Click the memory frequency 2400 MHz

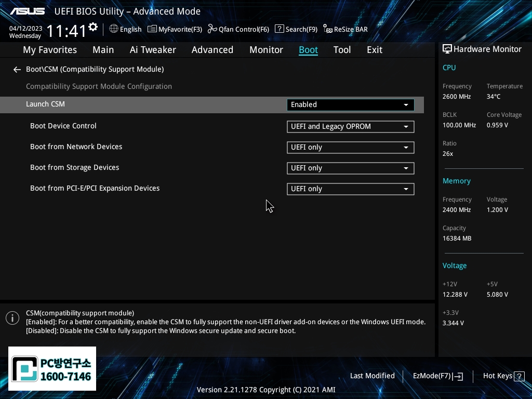[456, 210]
